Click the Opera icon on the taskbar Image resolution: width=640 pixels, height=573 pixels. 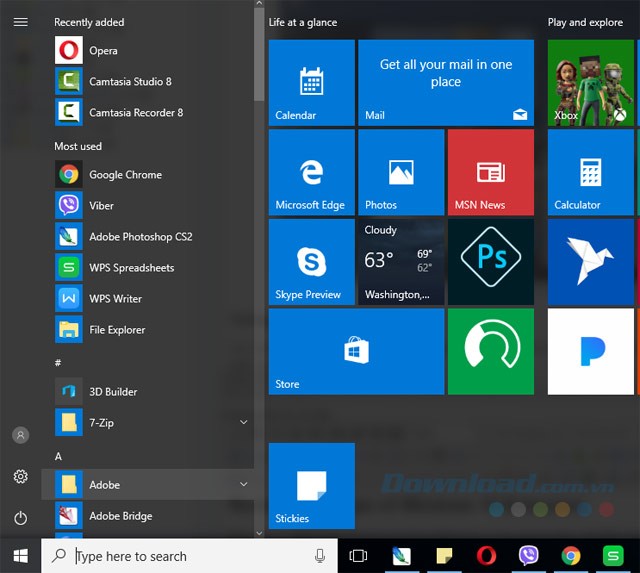pos(486,556)
